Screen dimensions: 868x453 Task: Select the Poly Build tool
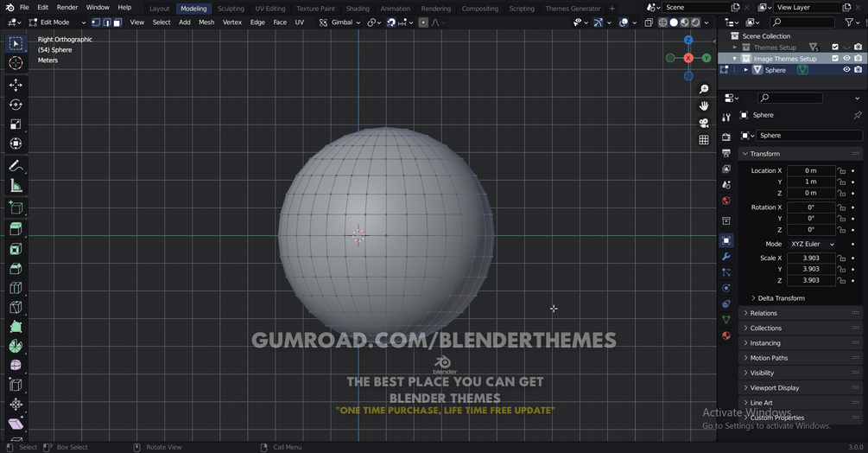[16, 327]
